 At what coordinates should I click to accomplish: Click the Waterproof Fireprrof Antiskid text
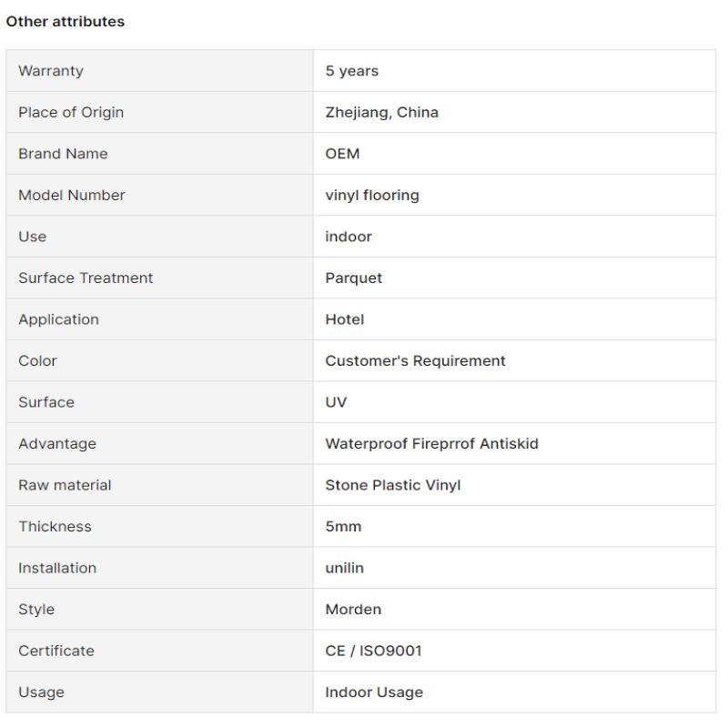click(x=431, y=443)
